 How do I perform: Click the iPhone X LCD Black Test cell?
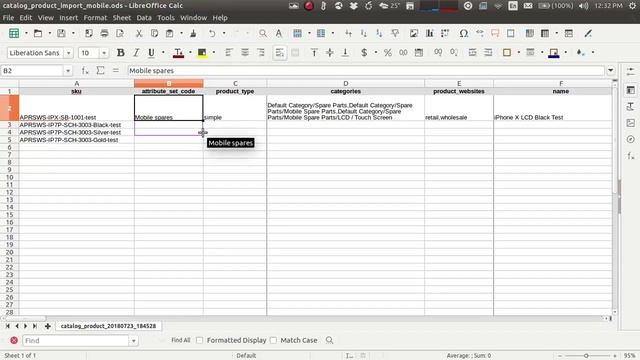tap(553, 108)
